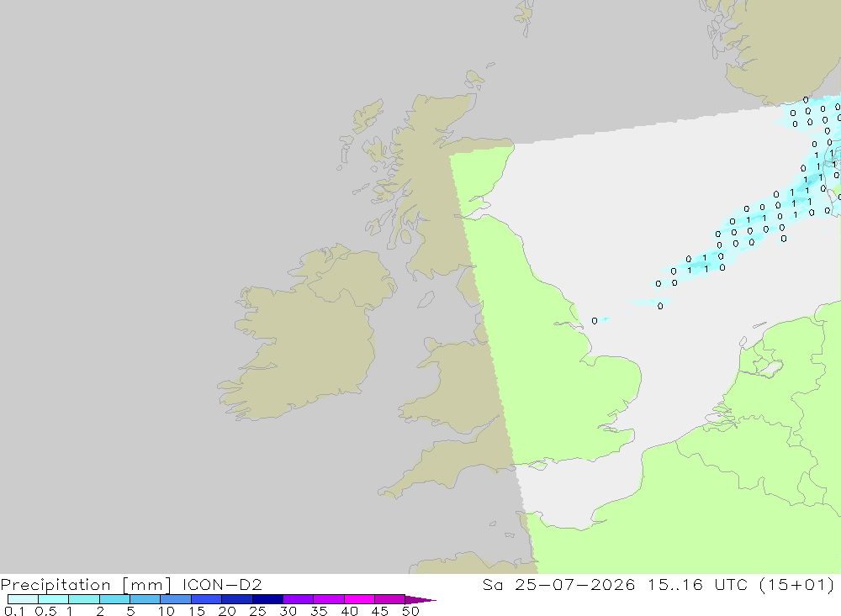This screenshot has height=616, width=841.
Task: Click the 'Precipitation [mm]' title text
Action: [x=86, y=585]
